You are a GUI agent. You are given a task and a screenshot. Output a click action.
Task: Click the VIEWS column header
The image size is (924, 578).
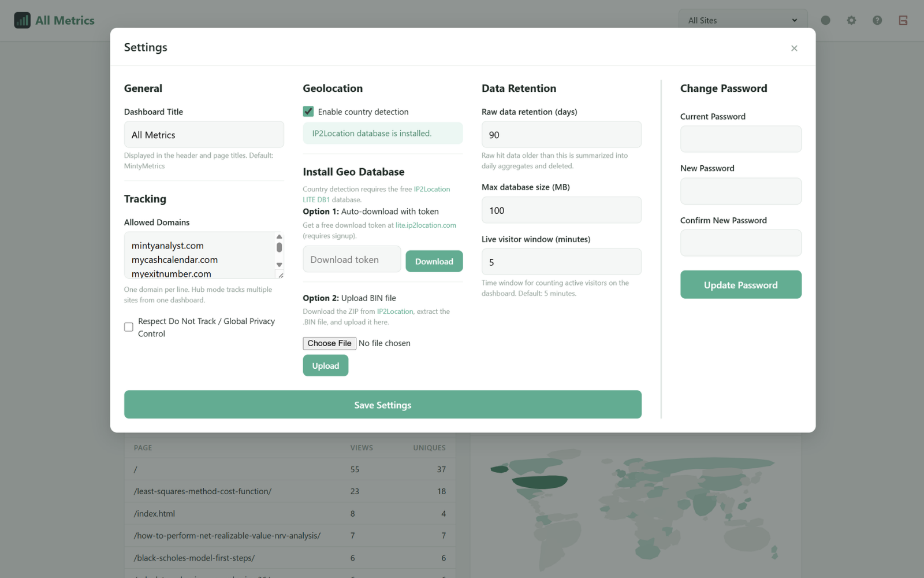tap(362, 448)
